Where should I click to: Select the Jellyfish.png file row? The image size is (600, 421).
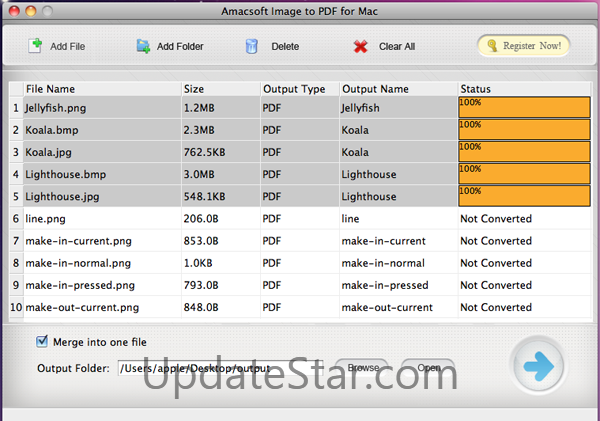coord(300,108)
